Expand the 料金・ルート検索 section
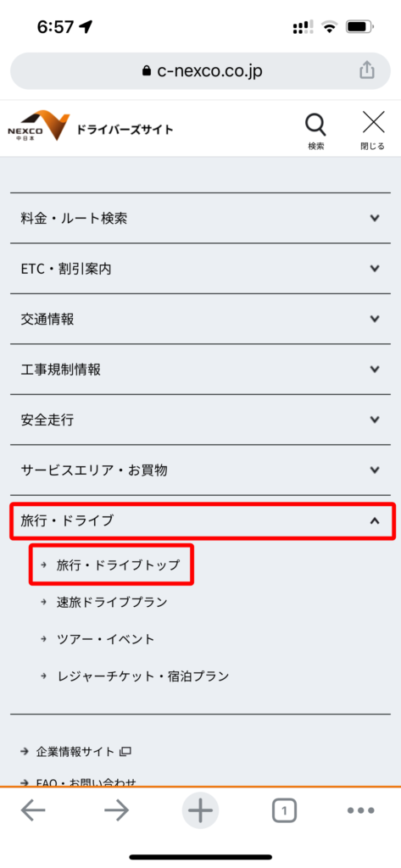 point(200,218)
